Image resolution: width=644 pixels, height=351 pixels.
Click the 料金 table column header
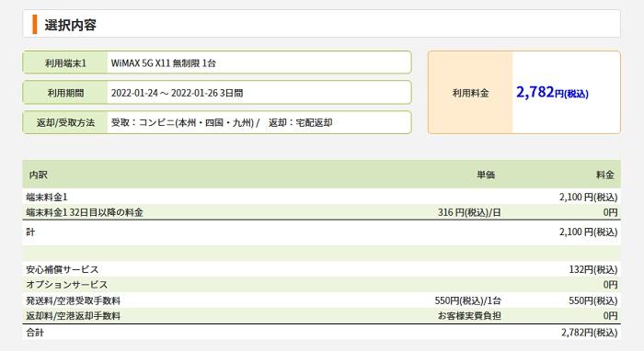(x=605, y=175)
